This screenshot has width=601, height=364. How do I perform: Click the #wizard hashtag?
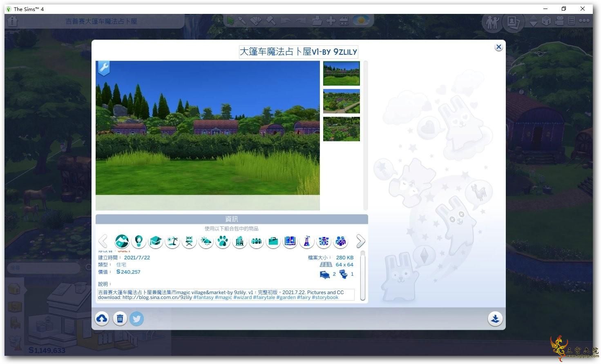243,297
